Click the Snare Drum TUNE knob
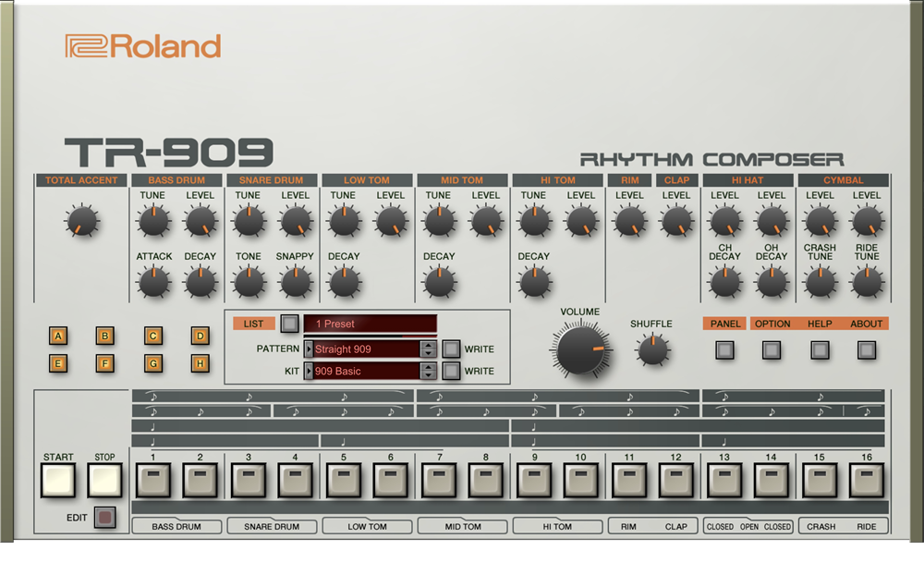 pos(249,222)
